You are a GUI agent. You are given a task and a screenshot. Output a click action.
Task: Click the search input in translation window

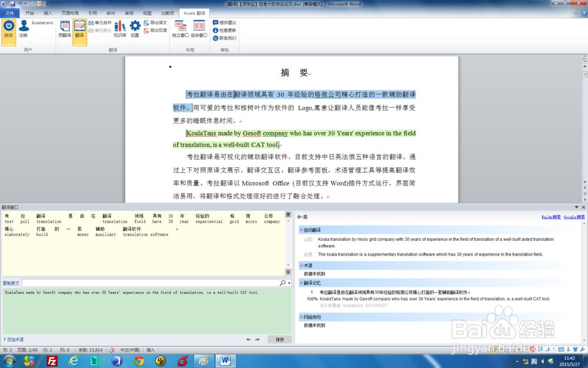151,283
